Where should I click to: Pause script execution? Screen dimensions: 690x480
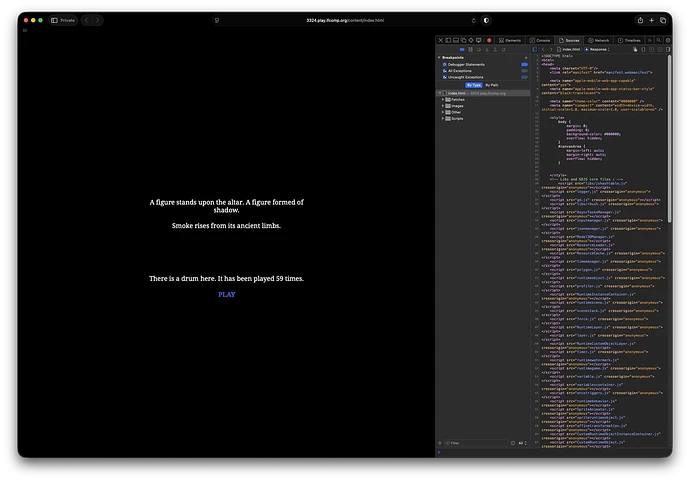point(470,49)
